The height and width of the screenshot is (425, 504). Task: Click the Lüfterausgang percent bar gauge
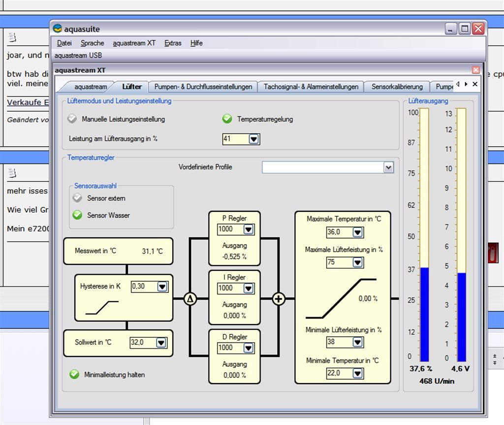[x=424, y=235]
